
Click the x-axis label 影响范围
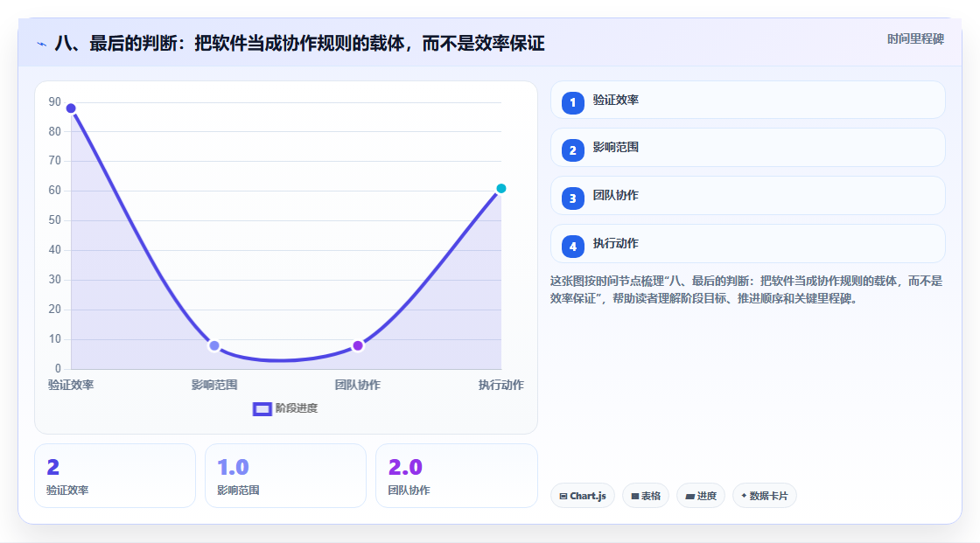click(x=214, y=385)
